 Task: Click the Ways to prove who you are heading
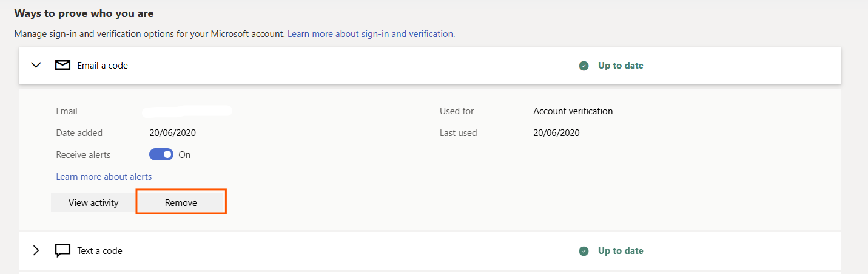tap(84, 13)
